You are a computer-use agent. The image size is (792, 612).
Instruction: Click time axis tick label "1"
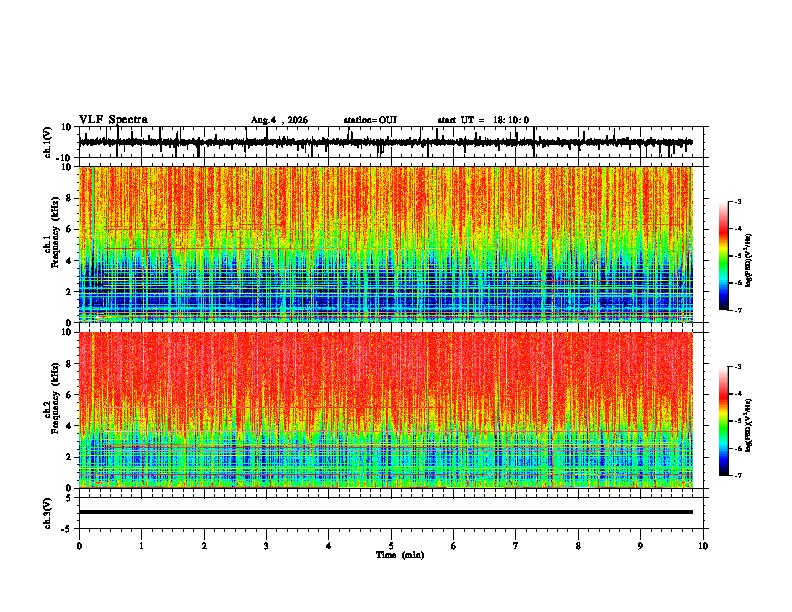click(x=141, y=546)
